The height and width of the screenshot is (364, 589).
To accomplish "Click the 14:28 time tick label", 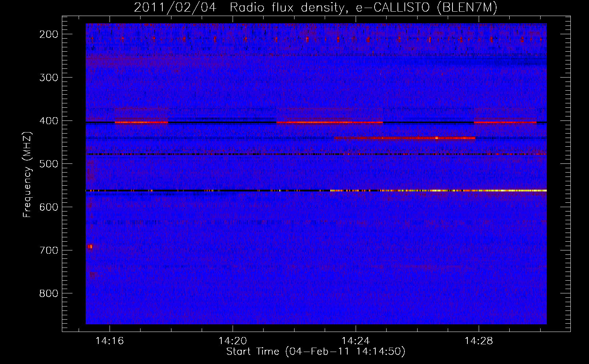I will coord(479,341).
